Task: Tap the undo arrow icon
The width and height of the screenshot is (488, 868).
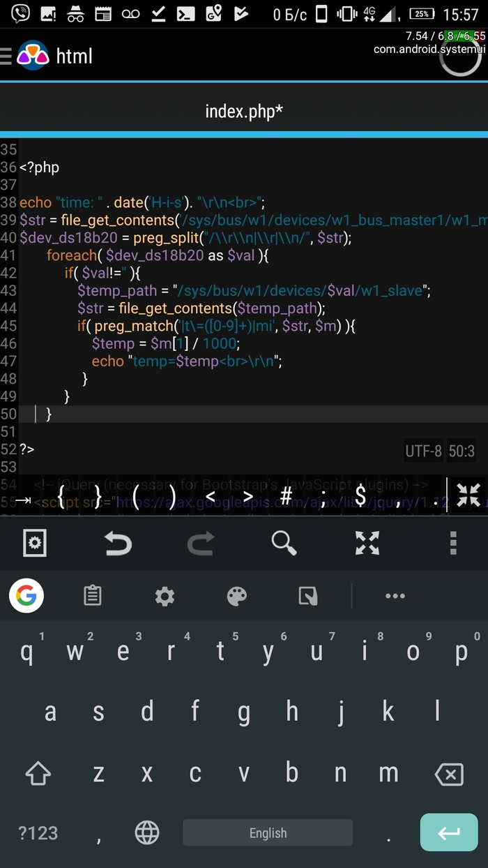Action: (118, 542)
